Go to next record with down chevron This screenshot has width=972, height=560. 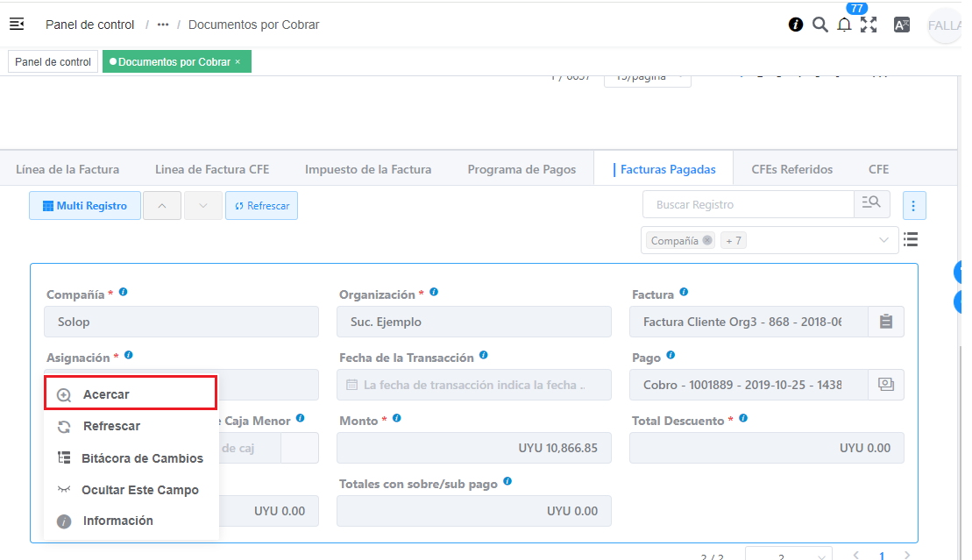point(202,206)
